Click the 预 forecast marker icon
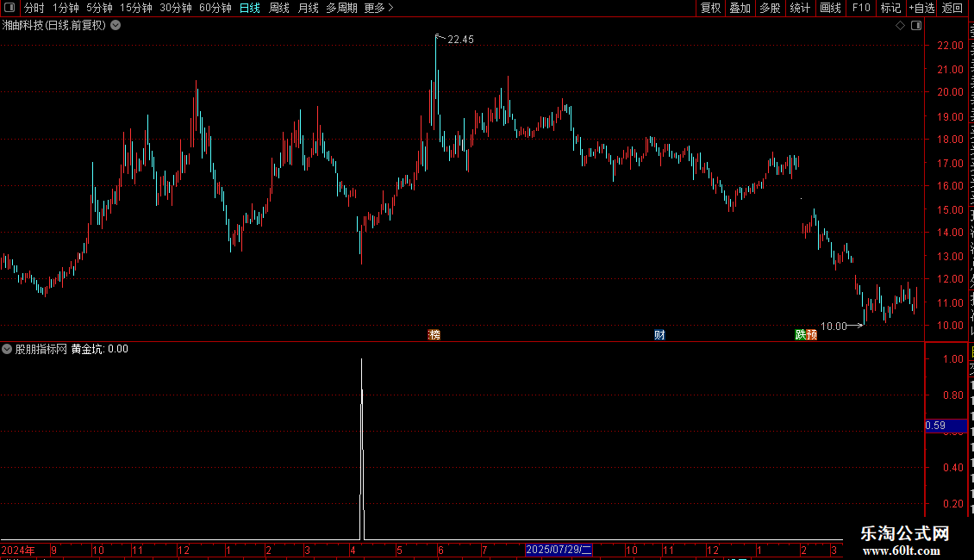The height and width of the screenshot is (560, 974). (812, 334)
